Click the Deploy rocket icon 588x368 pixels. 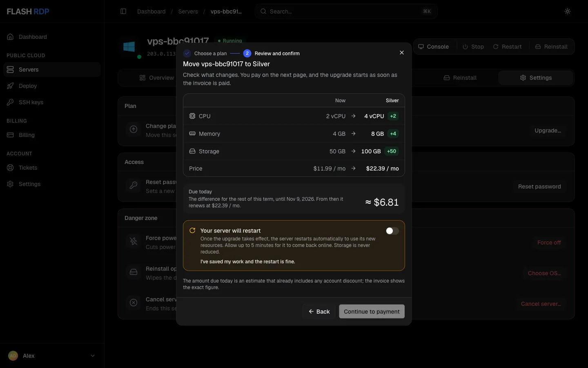(10, 86)
